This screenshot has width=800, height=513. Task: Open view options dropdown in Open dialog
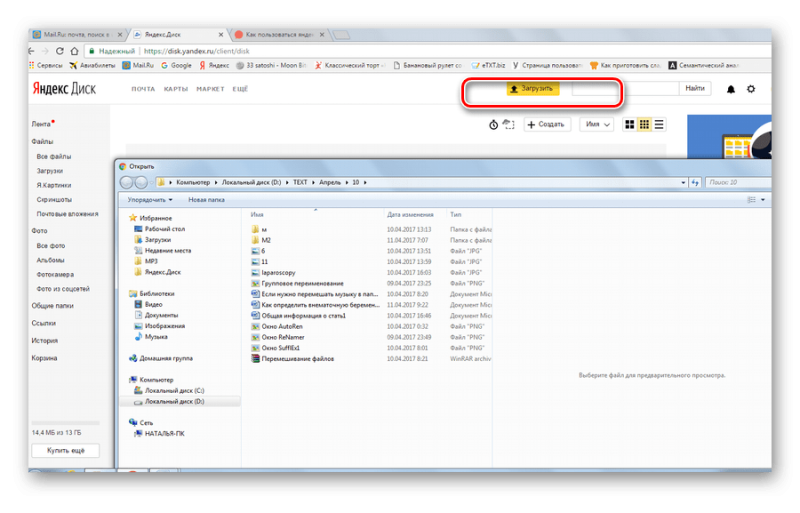763,200
